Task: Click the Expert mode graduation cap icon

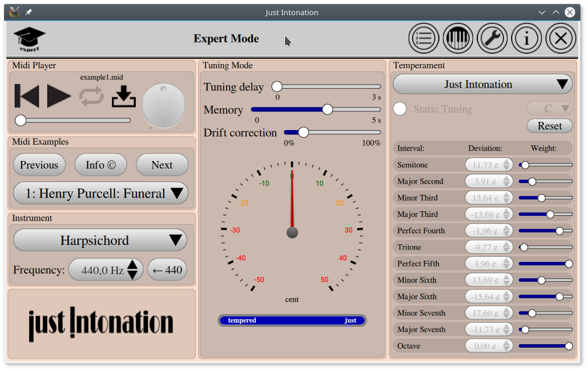Action: tap(29, 39)
